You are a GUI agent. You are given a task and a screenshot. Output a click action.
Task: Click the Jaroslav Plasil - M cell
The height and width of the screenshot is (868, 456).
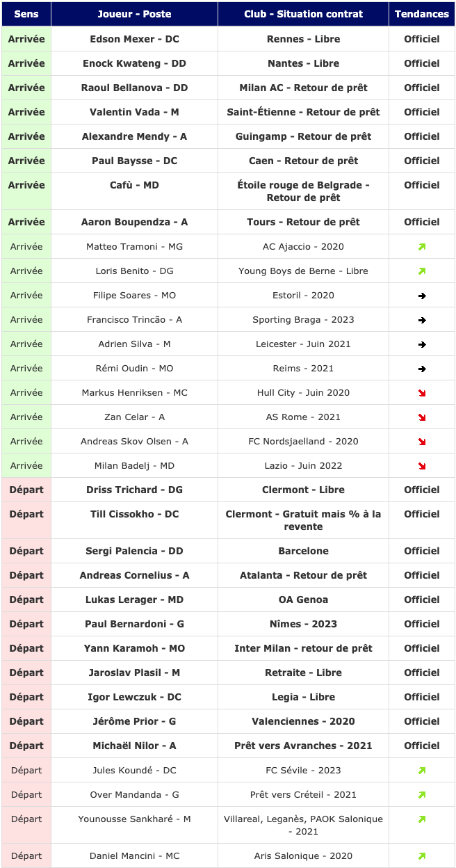[135, 673]
